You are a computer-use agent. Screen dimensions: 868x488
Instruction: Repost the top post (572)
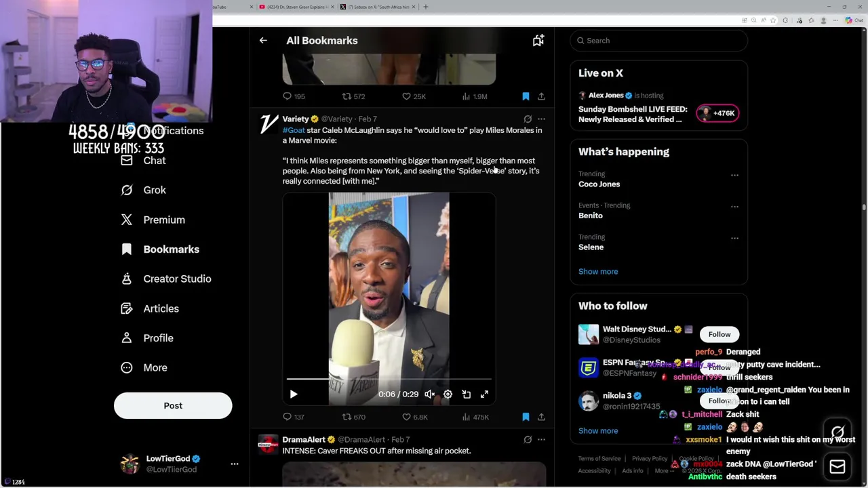coord(353,96)
